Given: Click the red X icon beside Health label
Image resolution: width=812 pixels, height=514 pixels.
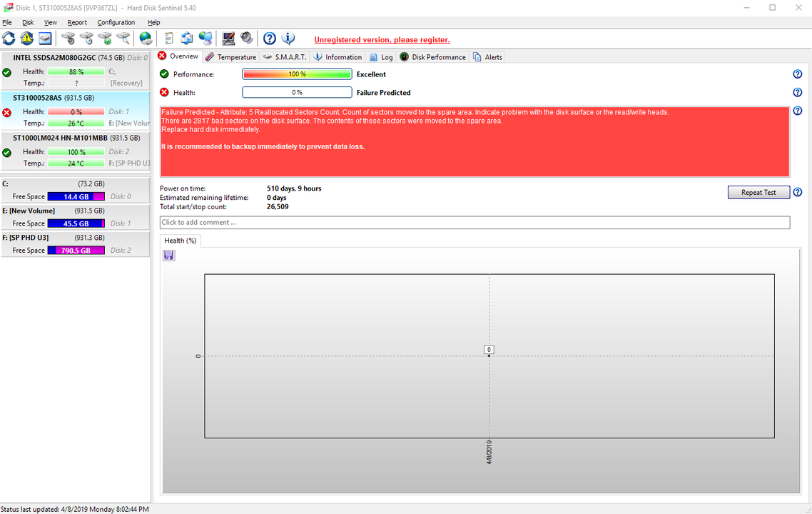Looking at the screenshot, I should (x=164, y=92).
